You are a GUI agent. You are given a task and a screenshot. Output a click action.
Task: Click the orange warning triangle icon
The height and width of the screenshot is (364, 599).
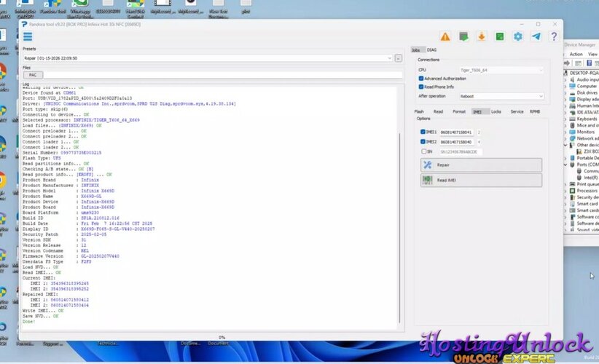point(445,36)
